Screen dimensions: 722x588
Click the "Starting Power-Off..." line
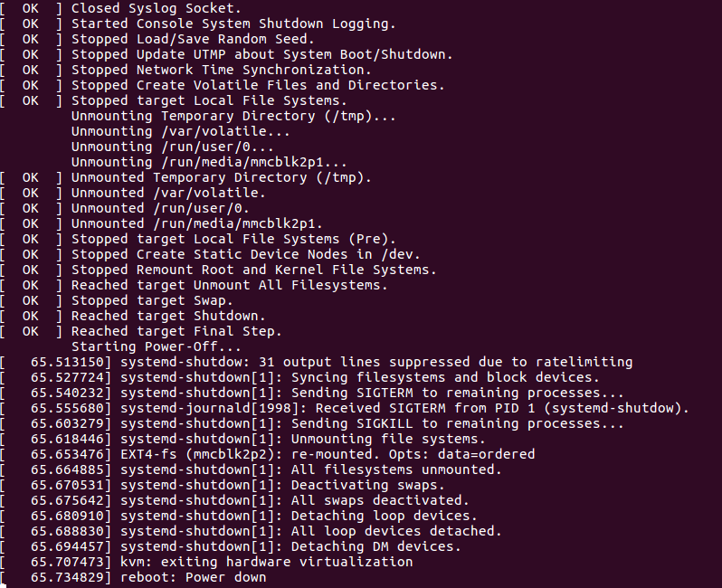click(156, 346)
